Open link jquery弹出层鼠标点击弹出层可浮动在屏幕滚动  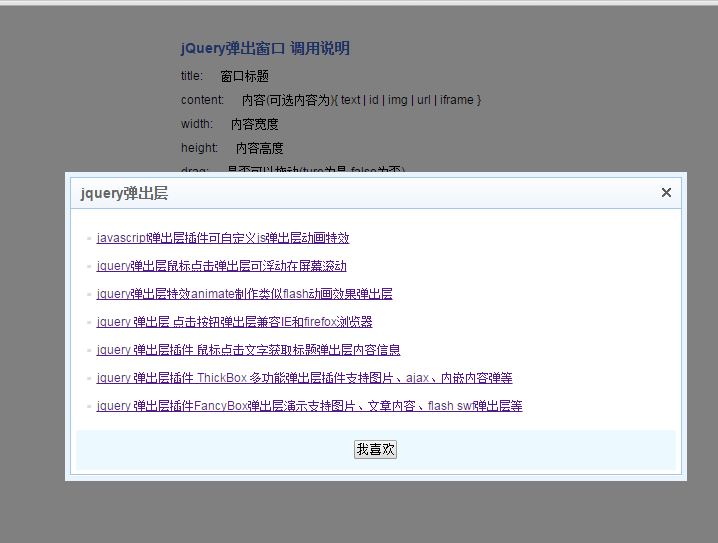coord(222,266)
